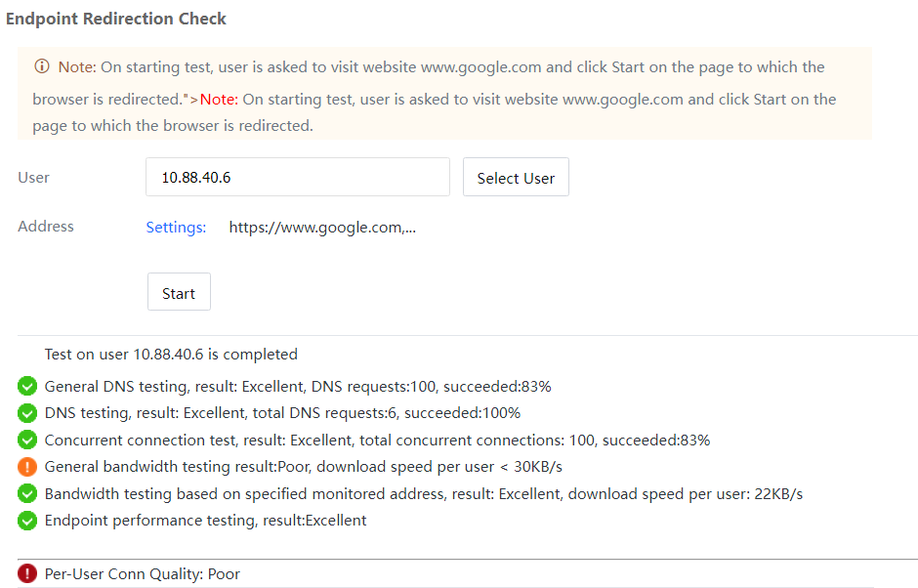Focus the User IP address field
The height and width of the screenshot is (588, 918).
(x=297, y=178)
